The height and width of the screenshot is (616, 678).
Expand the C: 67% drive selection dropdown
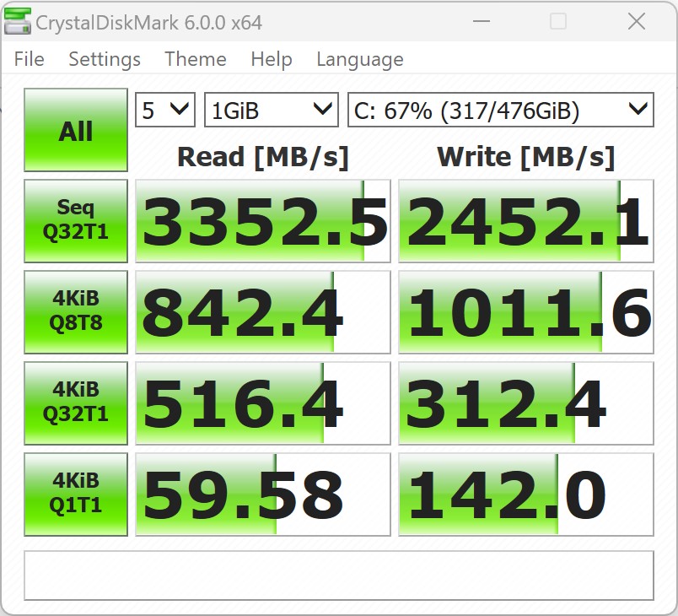tap(501, 110)
